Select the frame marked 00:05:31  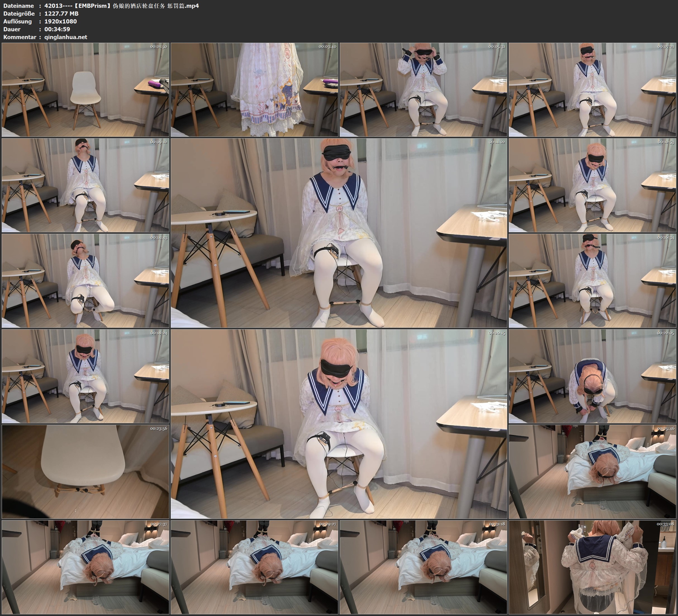[x=424, y=89]
